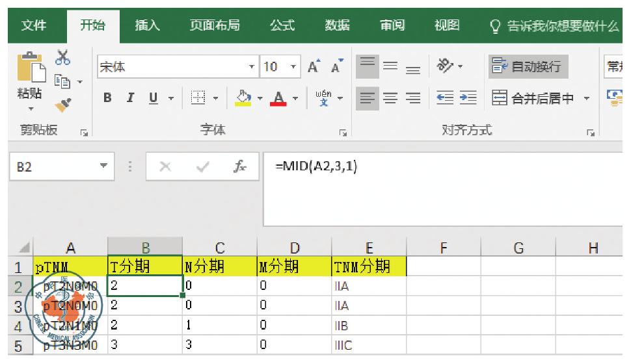Viewport: 631px width, 364px height.
Task: Toggle 自动换行 wrap text
Action: coord(528,66)
